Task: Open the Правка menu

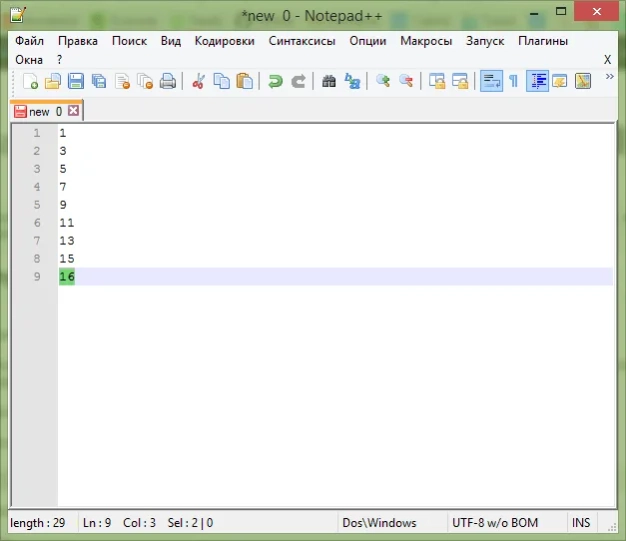Action: click(78, 41)
